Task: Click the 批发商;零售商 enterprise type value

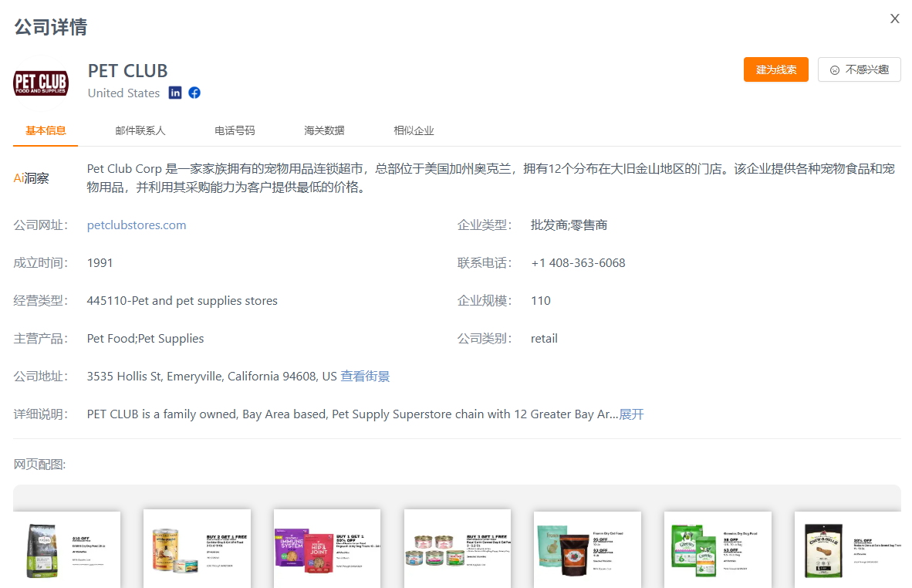Action: 569,225
